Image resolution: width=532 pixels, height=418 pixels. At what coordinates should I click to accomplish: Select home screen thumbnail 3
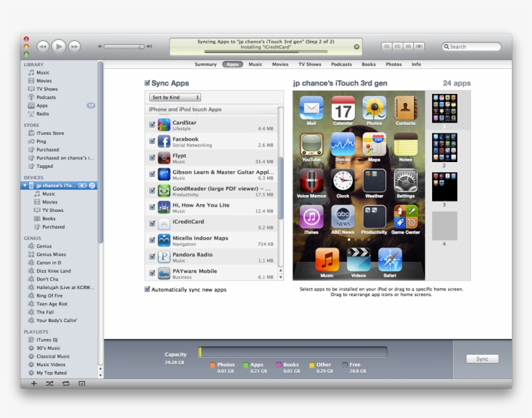444,187
